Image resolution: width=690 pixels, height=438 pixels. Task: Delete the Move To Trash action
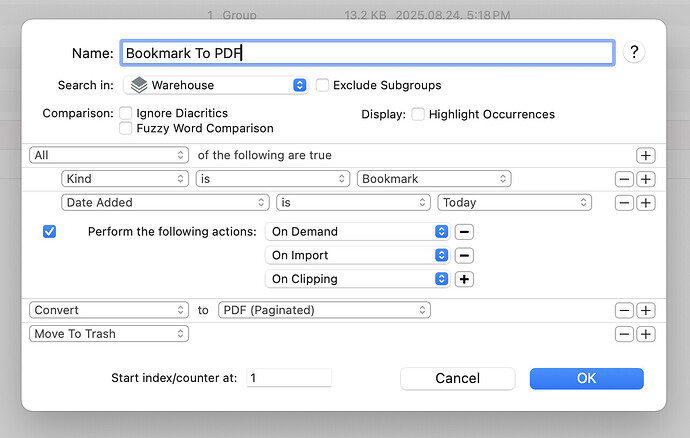tap(624, 334)
